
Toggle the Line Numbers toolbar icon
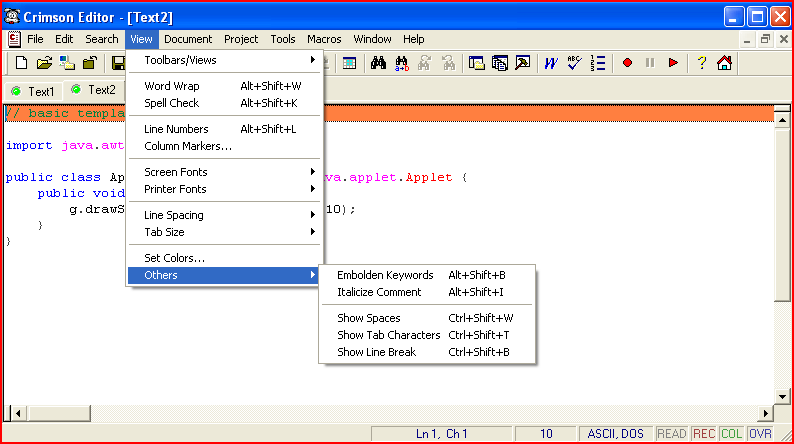pos(598,63)
